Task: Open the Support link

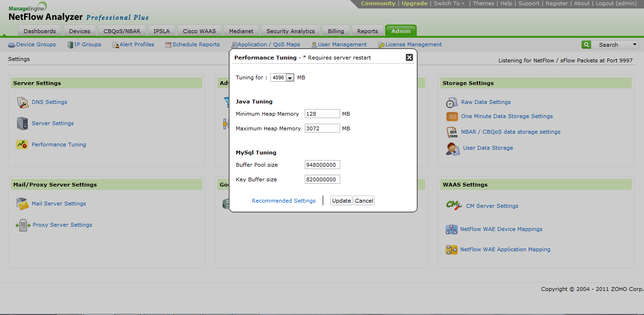Action: coord(529,3)
